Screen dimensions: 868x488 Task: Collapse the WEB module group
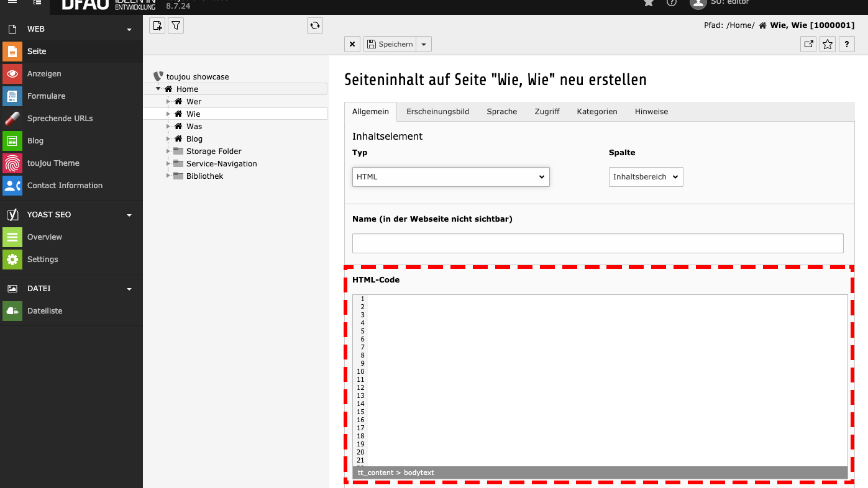[x=129, y=29]
